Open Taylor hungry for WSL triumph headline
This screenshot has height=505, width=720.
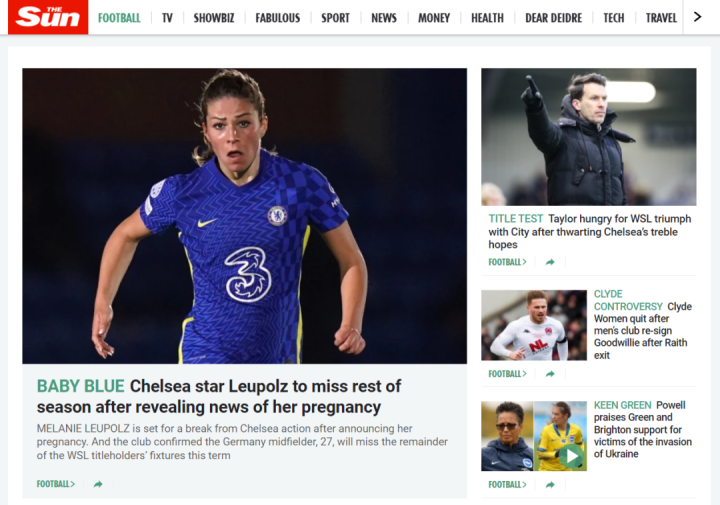point(590,231)
